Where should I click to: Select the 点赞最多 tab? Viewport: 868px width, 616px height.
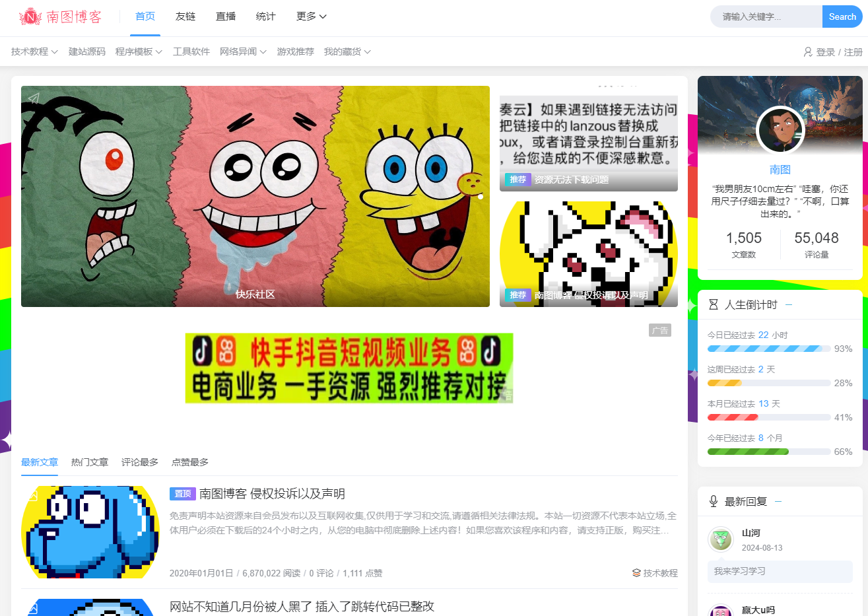point(190,462)
